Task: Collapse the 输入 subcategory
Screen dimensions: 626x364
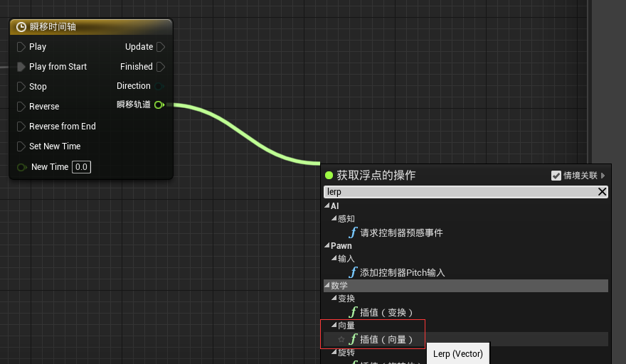Action: click(x=334, y=258)
